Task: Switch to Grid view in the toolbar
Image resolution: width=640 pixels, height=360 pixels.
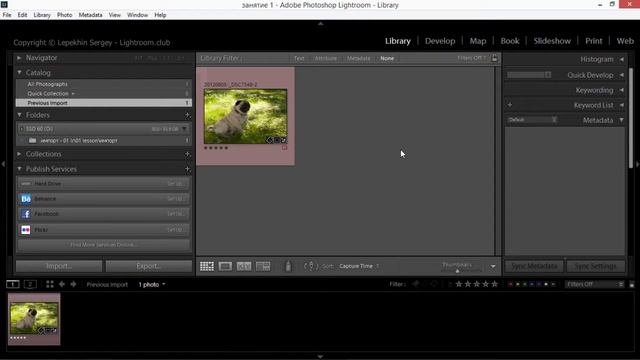Action: (207, 267)
